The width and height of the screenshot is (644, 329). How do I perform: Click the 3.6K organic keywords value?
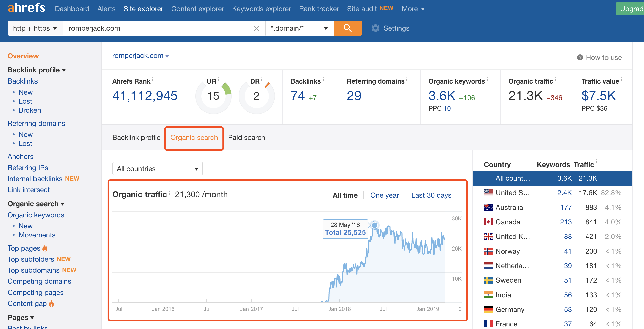click(x=442, y=96)
